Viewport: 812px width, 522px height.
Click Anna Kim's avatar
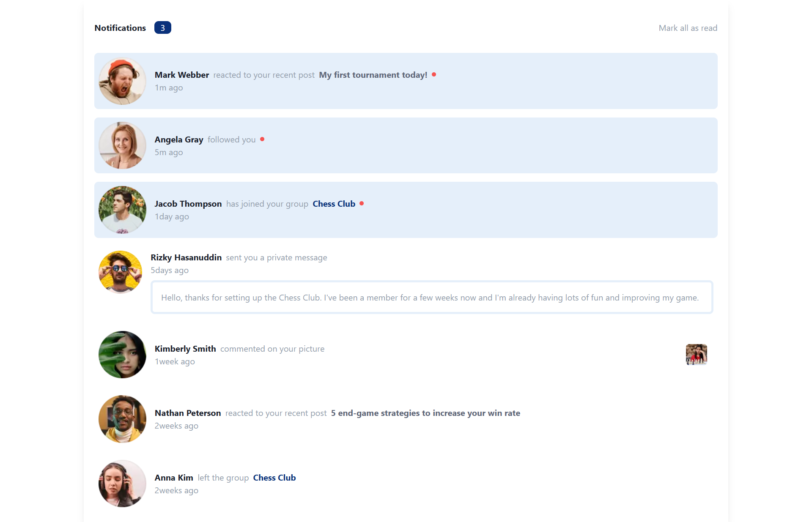[122, 484]
